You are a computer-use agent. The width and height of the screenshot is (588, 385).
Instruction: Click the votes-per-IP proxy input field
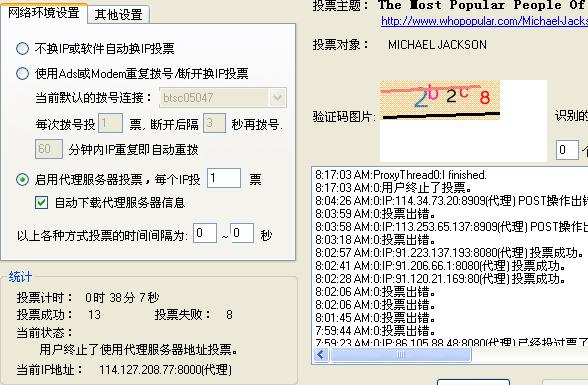tap(224, 178)
